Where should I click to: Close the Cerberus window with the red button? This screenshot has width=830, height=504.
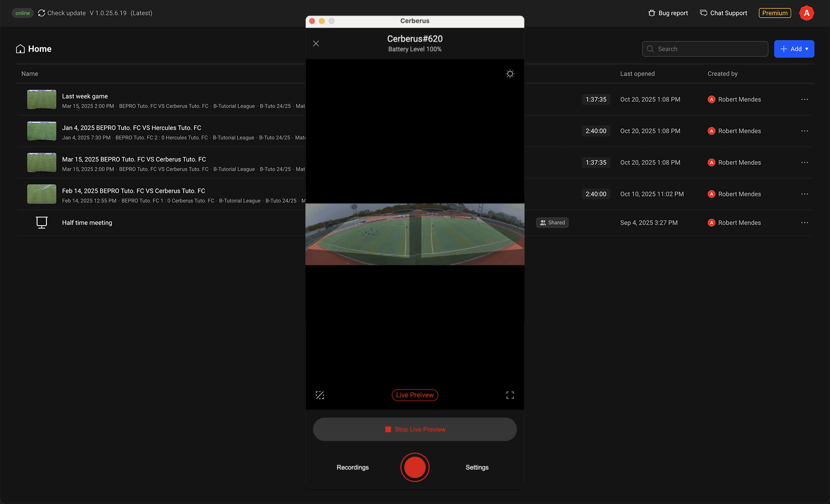click(312, 21)
